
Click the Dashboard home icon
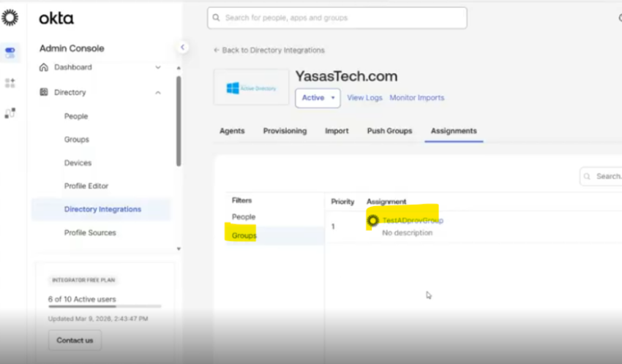point(44,67)
